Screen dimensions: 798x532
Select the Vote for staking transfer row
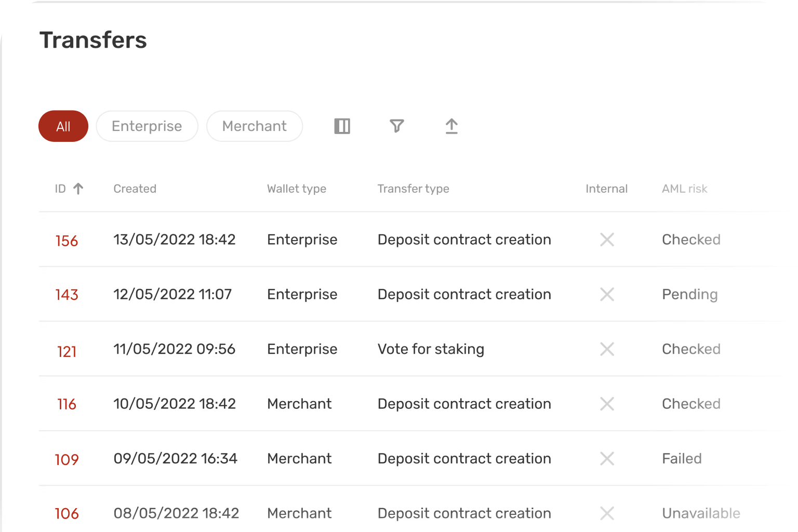click(x=431, y=349)
